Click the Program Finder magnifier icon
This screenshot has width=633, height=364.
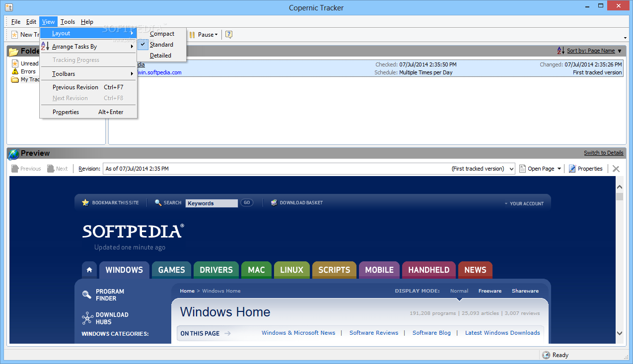[x=87, y=295]
